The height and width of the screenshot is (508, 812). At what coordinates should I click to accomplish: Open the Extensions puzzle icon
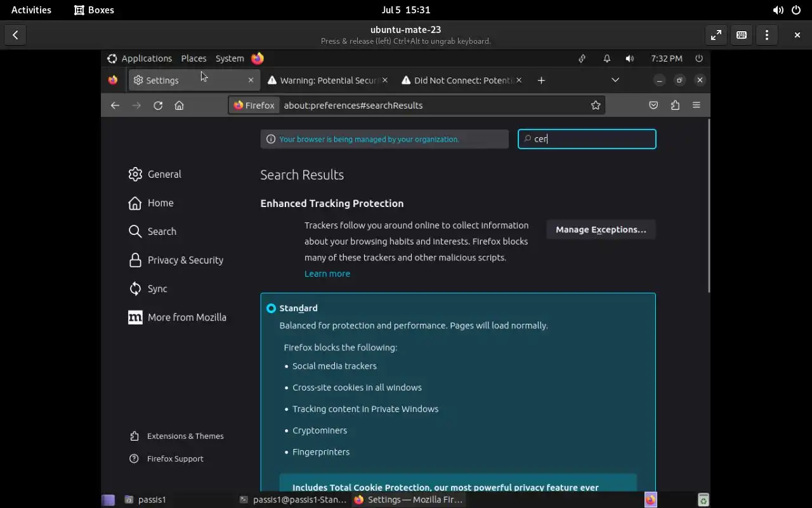pyautogui.click(x=675, y=105)
